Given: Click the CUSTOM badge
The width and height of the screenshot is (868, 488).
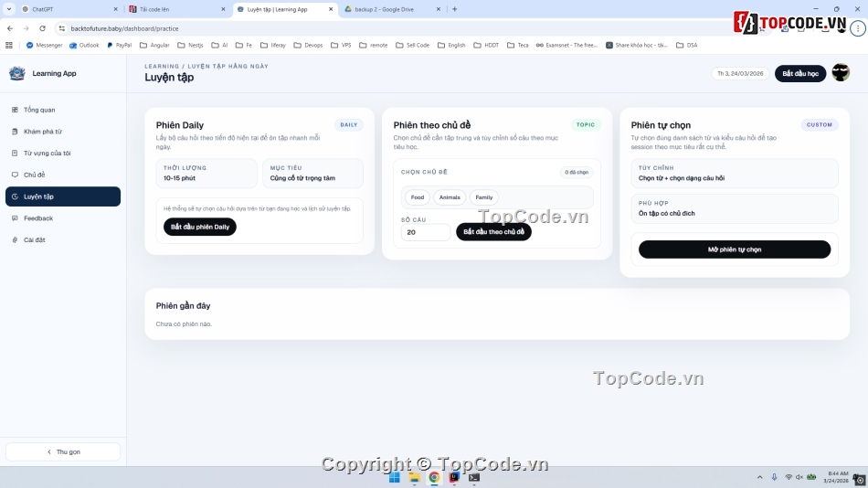Looking at the screenshot, I should point(820,124).
